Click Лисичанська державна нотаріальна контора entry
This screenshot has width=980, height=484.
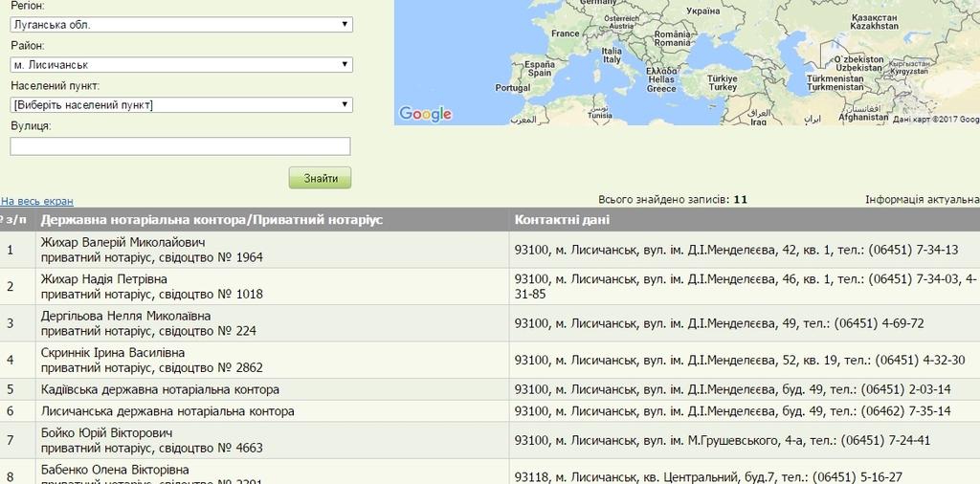pyautogui.click(x=167, y=411)
